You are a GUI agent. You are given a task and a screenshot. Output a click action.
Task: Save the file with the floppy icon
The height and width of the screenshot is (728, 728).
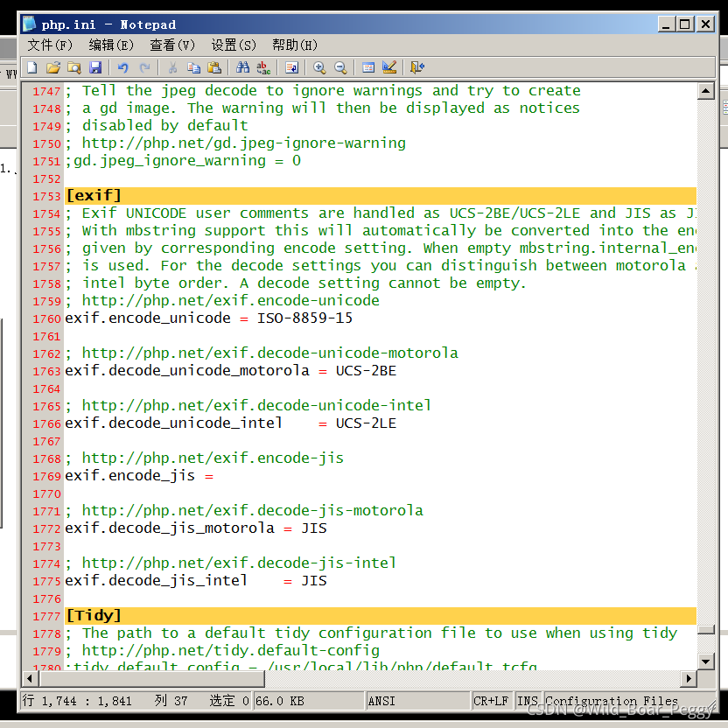95,67
